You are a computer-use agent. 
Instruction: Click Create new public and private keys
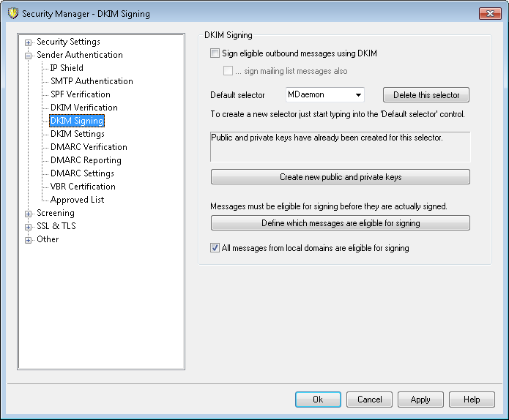coord(340,177)
